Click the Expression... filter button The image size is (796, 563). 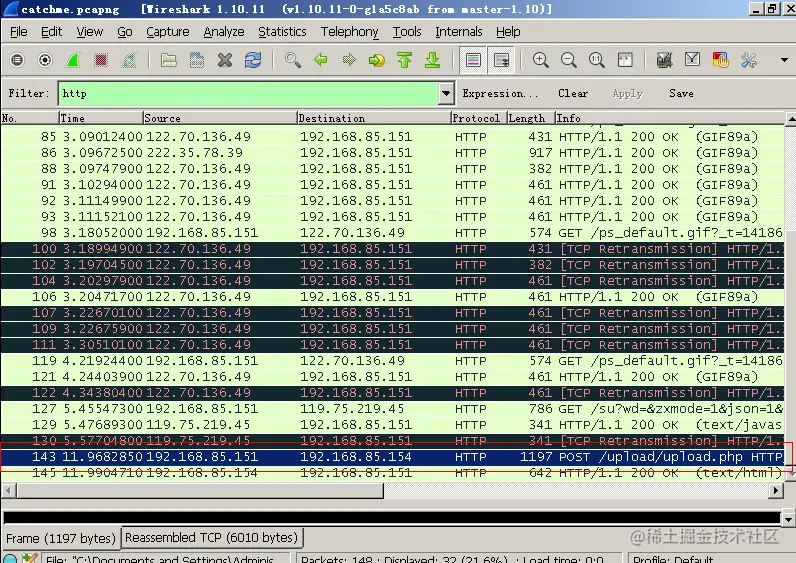tap(500, 93)
